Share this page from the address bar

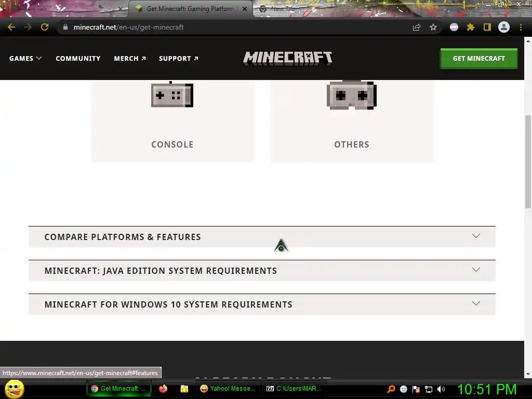(x=417, y=27)
